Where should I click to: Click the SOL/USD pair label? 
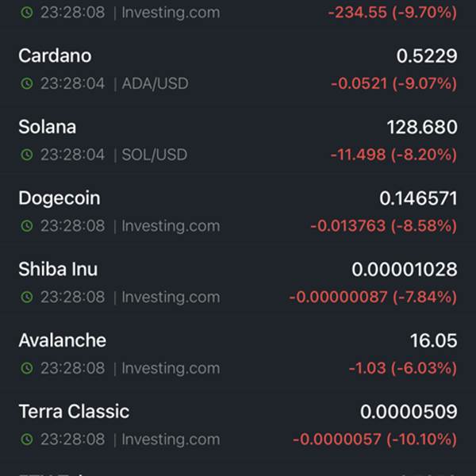coord(155,155)
